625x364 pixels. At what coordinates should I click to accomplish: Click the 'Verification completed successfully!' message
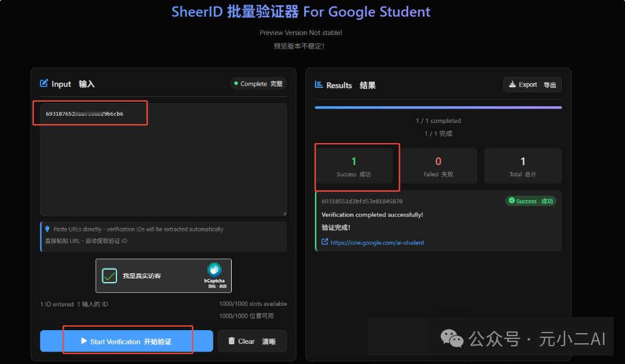(x=373, y=214)
